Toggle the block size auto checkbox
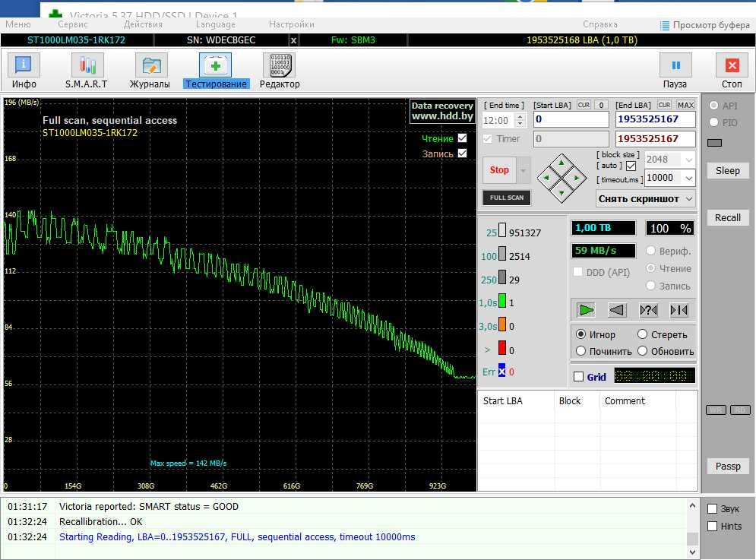Screen dimensions: 756x560 click(631, 166)
